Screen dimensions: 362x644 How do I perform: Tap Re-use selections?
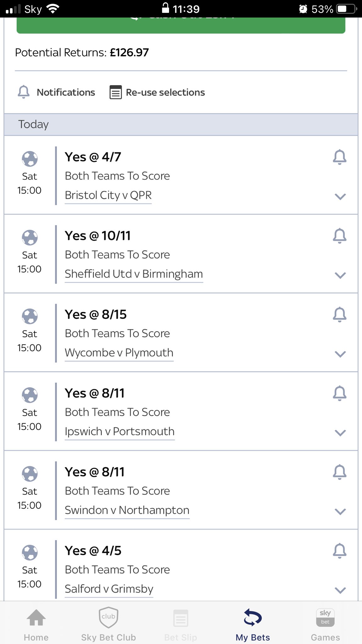157,92
